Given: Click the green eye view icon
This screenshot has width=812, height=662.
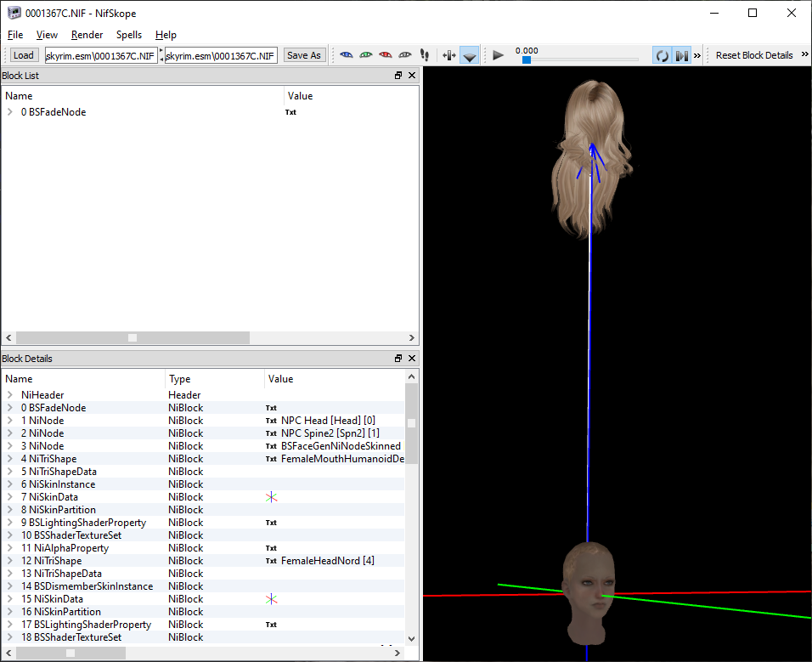Looking at the screenshot, I should coord(366,55).
